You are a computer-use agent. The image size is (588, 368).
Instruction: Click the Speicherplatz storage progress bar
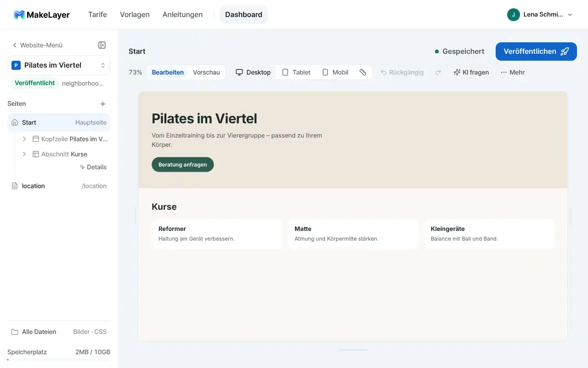59,360
